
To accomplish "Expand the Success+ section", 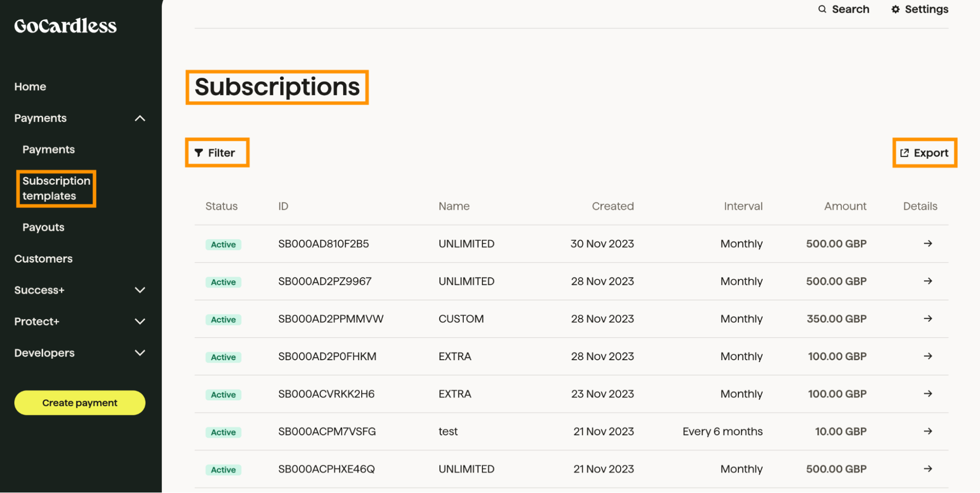I will [x=140, y=290].
